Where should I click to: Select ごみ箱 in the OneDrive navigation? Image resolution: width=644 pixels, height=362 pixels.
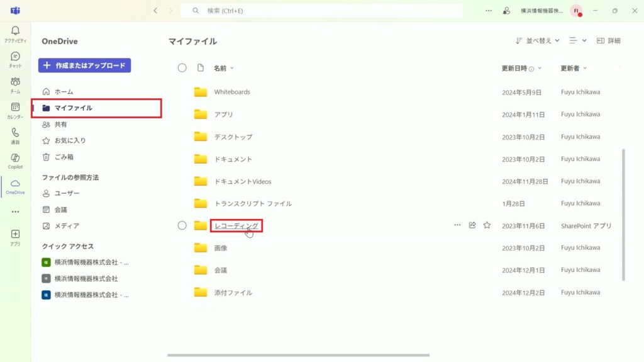[64, 157]
